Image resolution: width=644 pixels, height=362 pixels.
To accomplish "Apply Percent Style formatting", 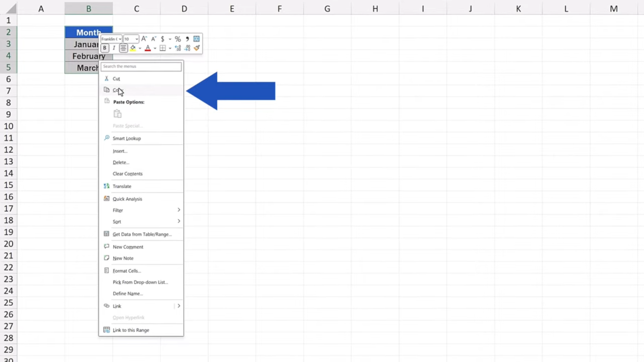I will [178, 39].
